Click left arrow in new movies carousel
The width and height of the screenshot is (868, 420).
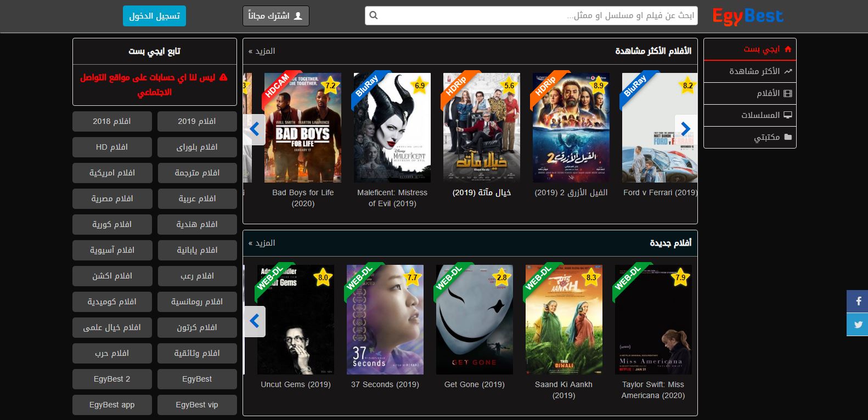point(254,321)
